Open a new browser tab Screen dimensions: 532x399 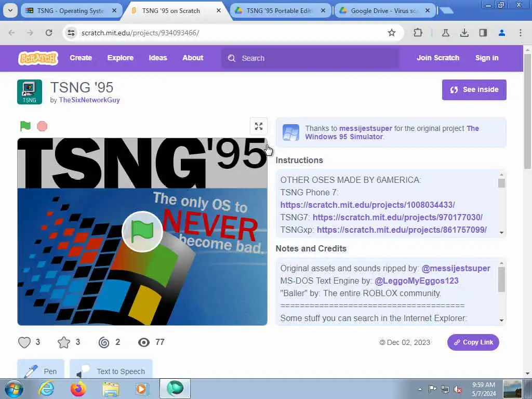click(446, 10)
